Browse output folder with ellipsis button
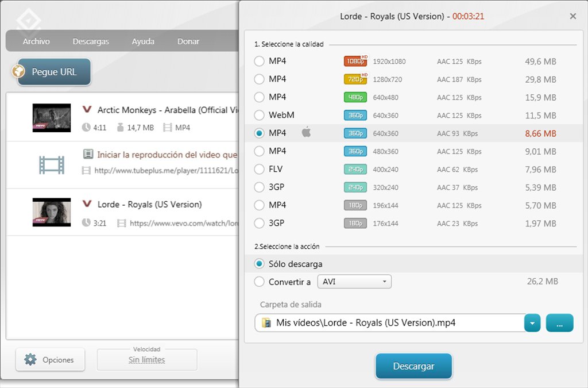This screenshot has width=588, height=388. (x=559, y=323)
